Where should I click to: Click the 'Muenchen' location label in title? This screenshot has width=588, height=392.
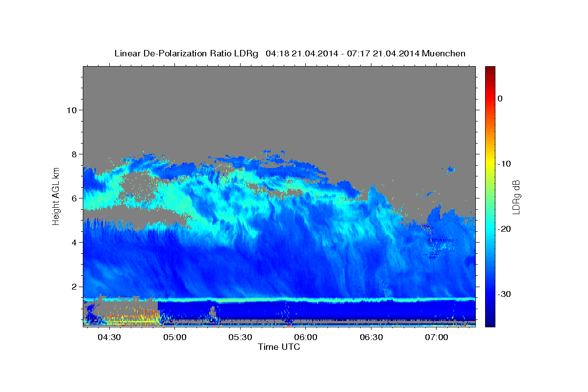pyautogui.click(x=443, y=53)
